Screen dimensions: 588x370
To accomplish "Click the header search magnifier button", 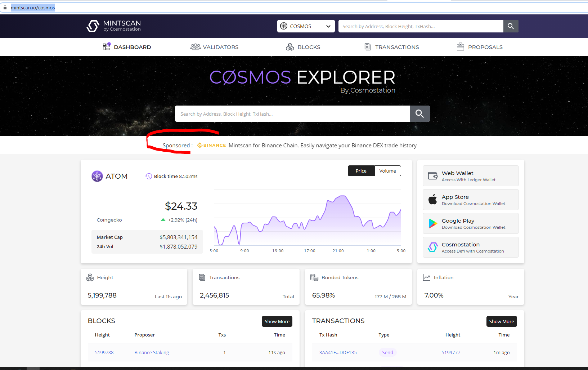I will (x=511, y=26).
